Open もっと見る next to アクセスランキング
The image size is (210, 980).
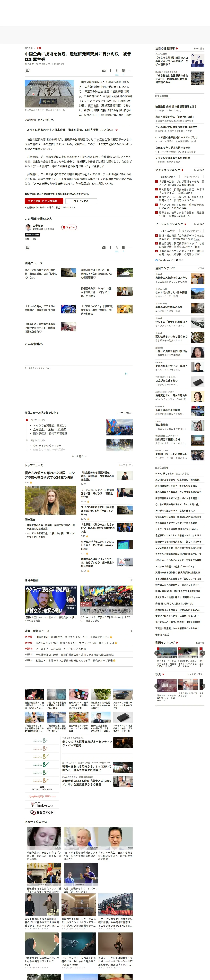(199, 170)
